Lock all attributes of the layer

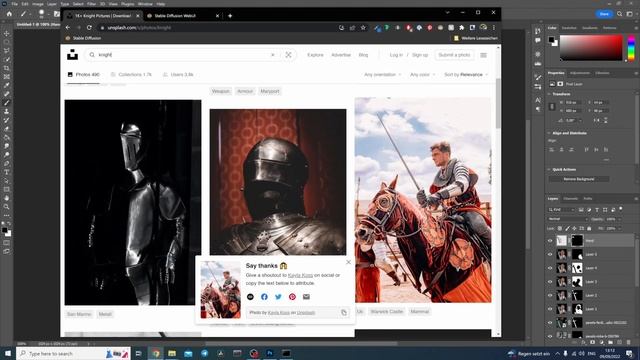point(589,229)
